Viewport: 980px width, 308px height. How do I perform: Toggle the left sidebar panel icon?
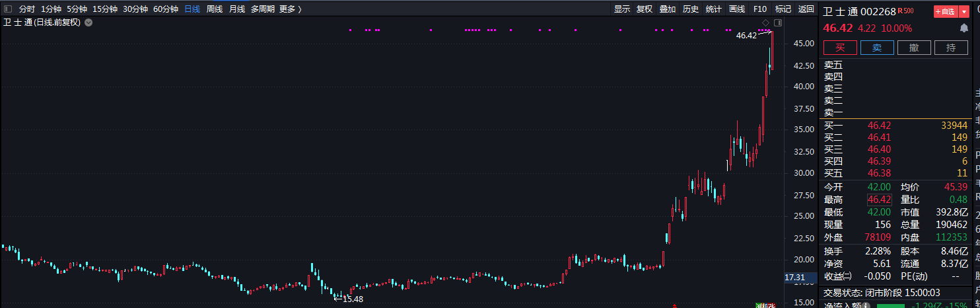8,9
